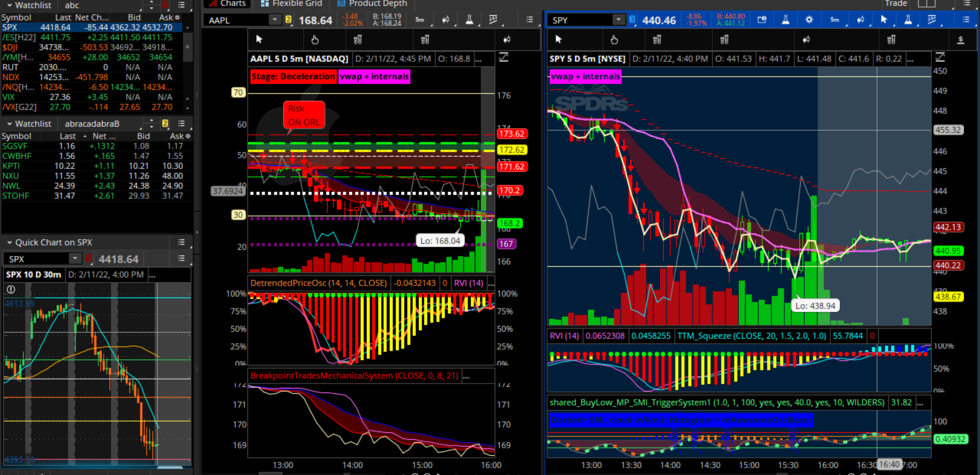Open the abracadabraB watchlist name selector
This screenshot has height=475, width=980.
coord(101,124)
